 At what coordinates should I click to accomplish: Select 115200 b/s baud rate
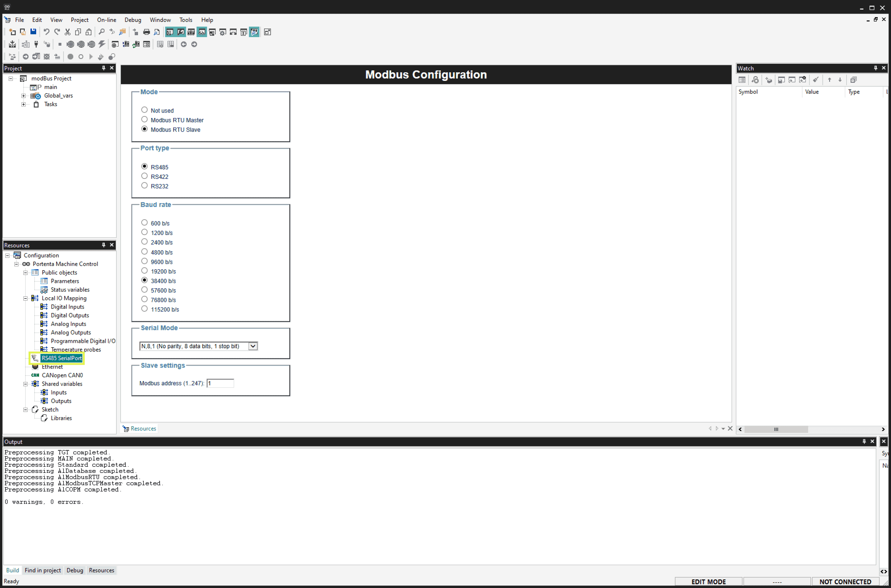(144, 309)
